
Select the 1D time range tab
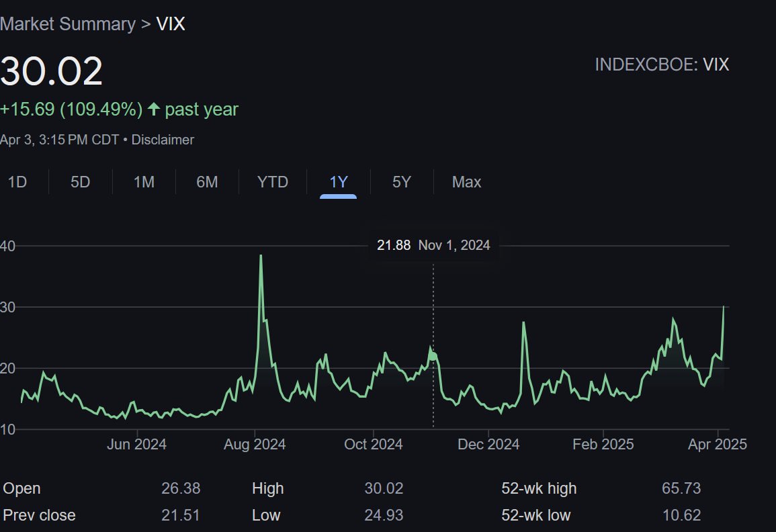[x=17, y=182]
